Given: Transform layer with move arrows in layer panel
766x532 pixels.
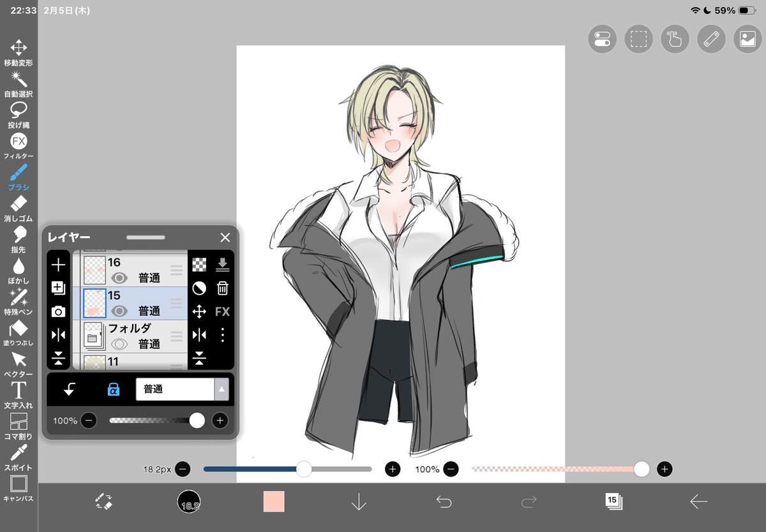Looking at the screenshot, I should [x=199, y=311].
